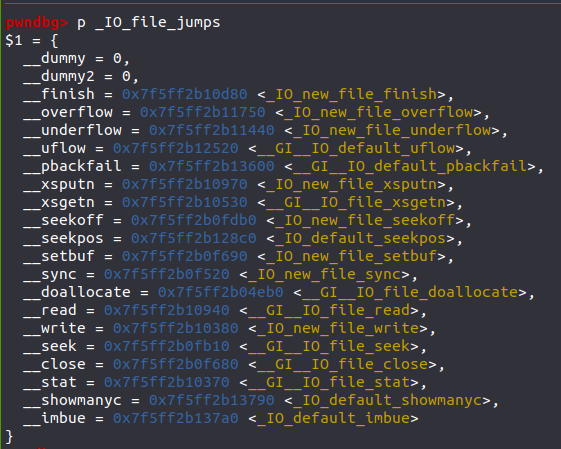
Task: Click address 0x7f5ff2b0fb10
Action: [167, 346]
